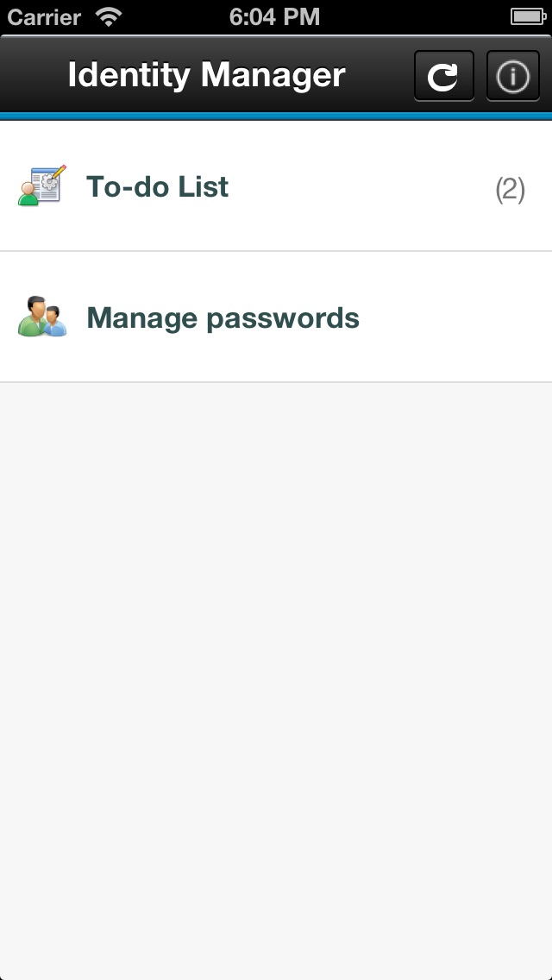Click the refresh icon in header

[443, 76]
